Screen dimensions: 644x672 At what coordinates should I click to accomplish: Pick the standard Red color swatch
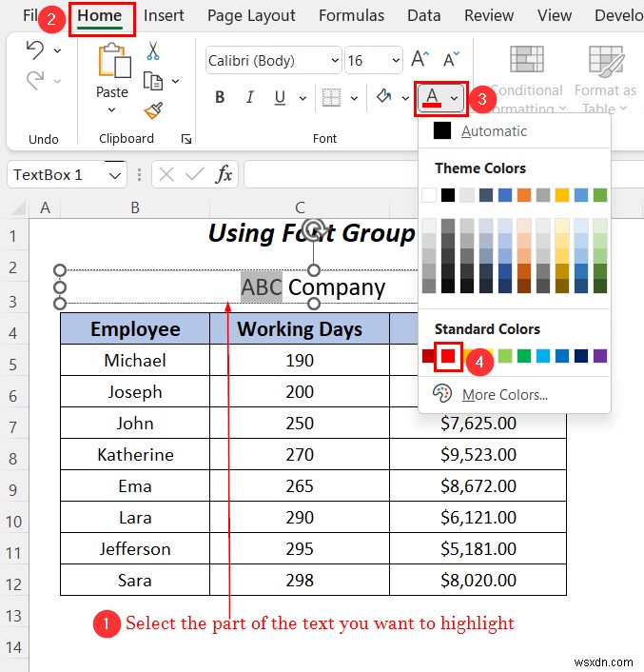coord(448,356)
